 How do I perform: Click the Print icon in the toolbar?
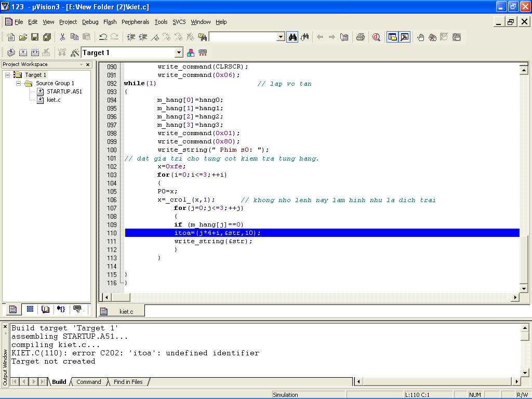pos(360,37)
